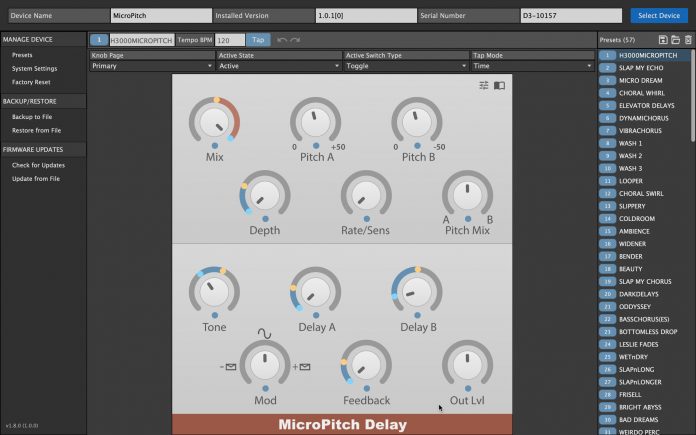Screen dimensions: 696x435
Task: Click the undo arrow icon
Action: click(x=281, y=39)
